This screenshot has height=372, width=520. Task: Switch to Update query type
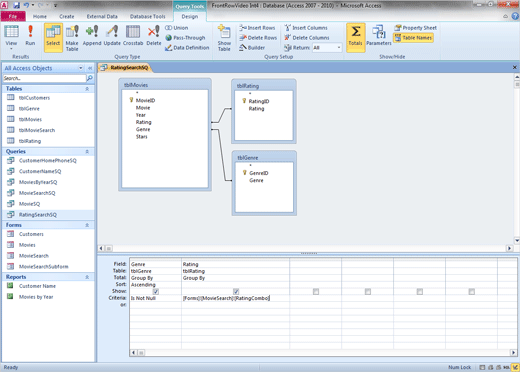(x=112, y=36)
